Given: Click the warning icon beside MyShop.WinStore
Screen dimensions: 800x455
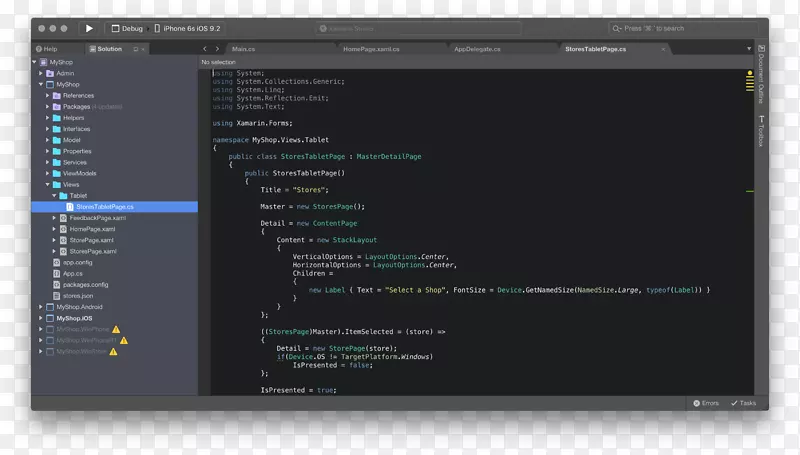Looking at the screenshot, I should click(113, 351).
